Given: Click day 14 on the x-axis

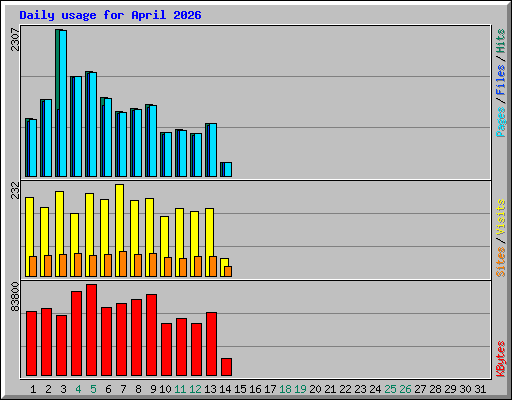Looking at the screenshot, I should 225,389.
